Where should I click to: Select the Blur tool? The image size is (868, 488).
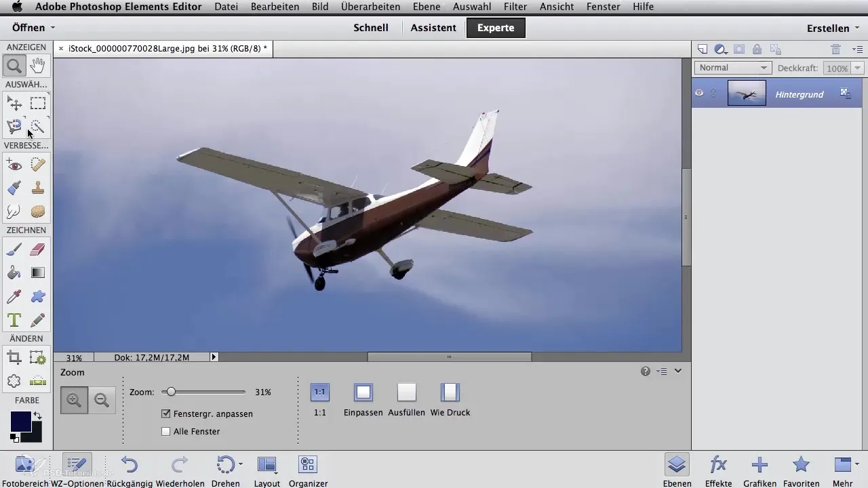coord(14,211)
